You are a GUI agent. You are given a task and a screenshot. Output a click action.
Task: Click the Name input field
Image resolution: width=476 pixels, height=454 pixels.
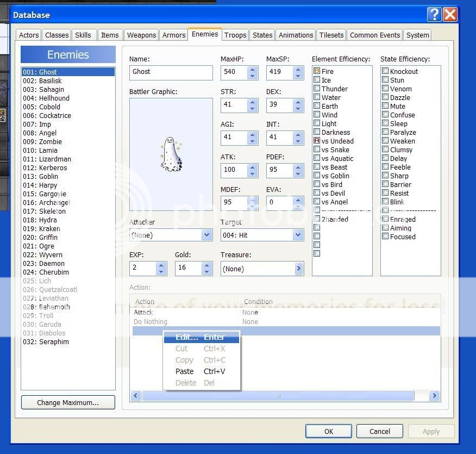pos(171,72)
